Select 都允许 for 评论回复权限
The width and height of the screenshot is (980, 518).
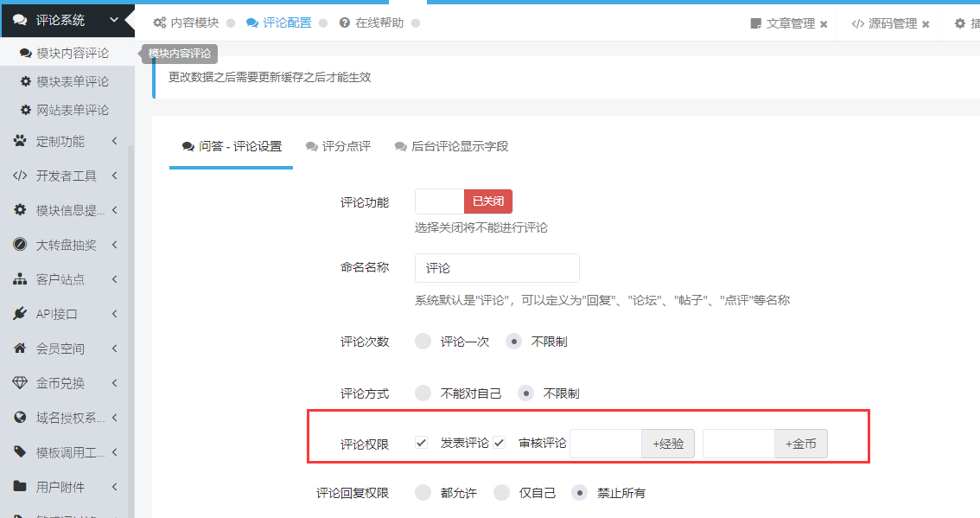click(423, 492)
